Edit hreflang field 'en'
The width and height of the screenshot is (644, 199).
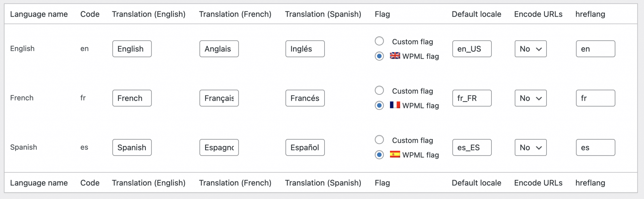[x=596, y=49]
